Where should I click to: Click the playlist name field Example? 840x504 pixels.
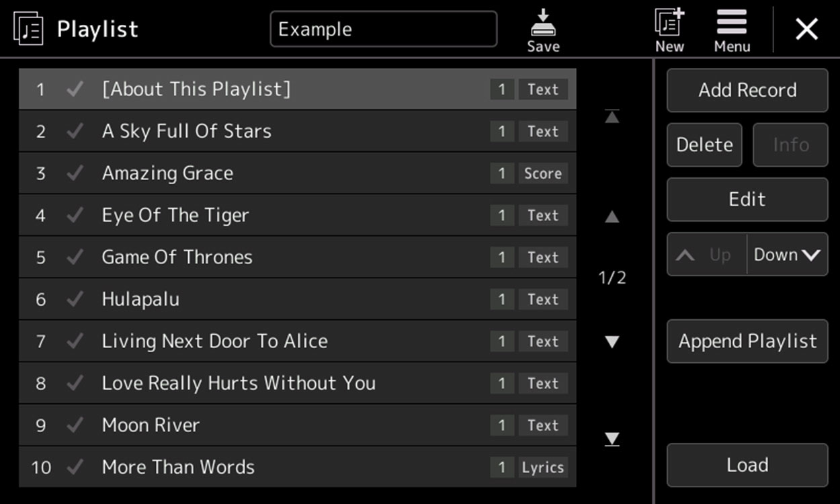(x=383, y=30)
